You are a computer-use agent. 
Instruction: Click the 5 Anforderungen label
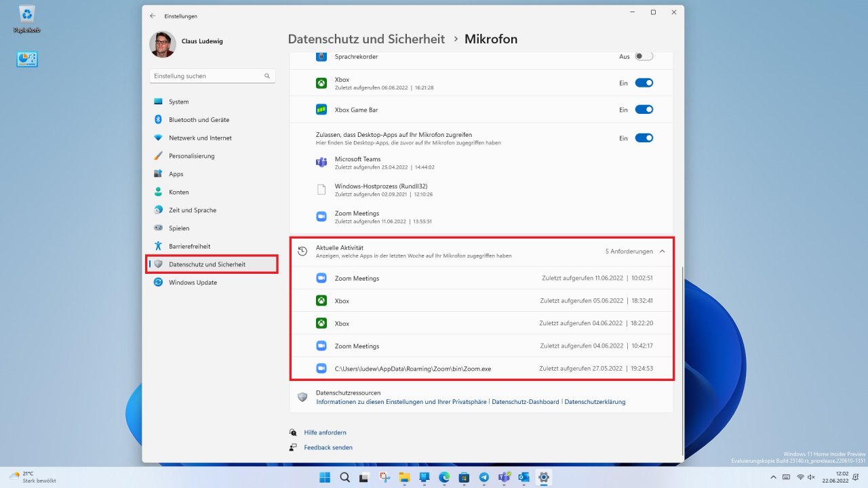point(629,251)
